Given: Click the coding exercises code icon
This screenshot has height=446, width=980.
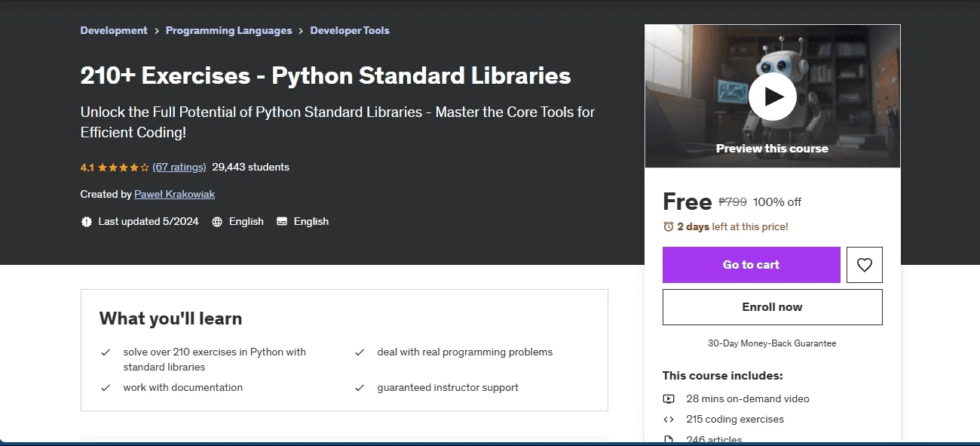Looking at the screenshot, I should click(x=669, y=420).
